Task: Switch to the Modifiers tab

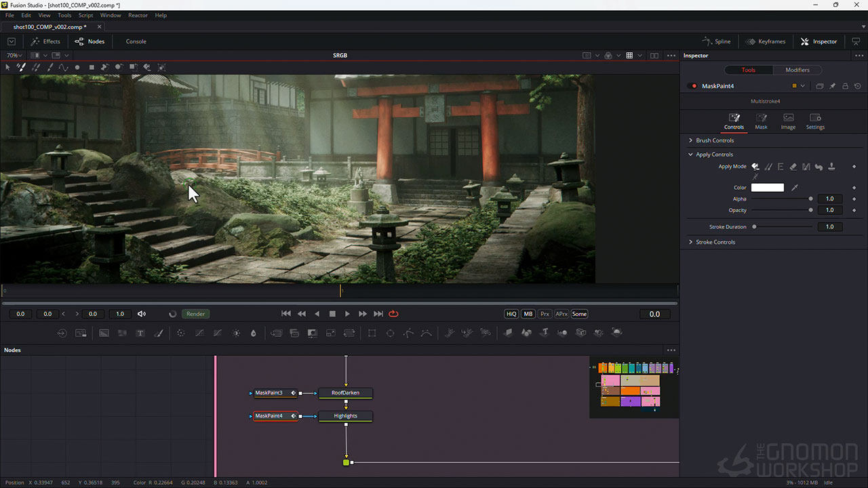Action: click(797, 70)
